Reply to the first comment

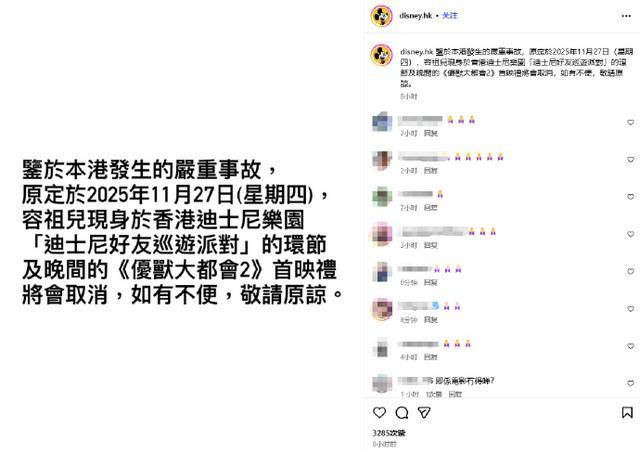431,133
